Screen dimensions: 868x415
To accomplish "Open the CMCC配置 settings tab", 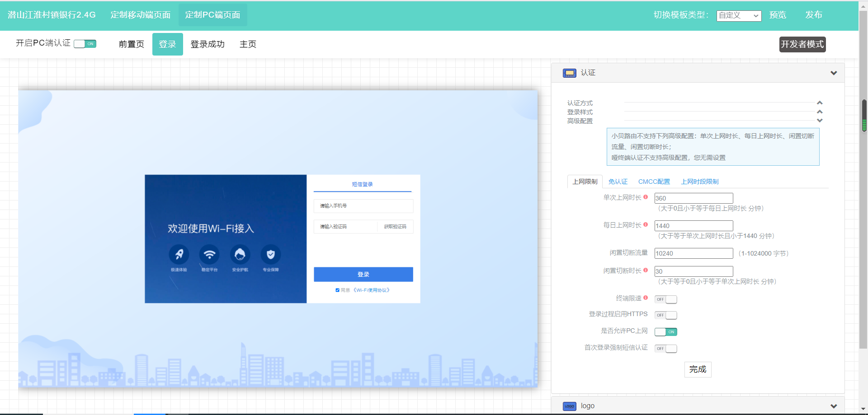I will click(654, 182).
